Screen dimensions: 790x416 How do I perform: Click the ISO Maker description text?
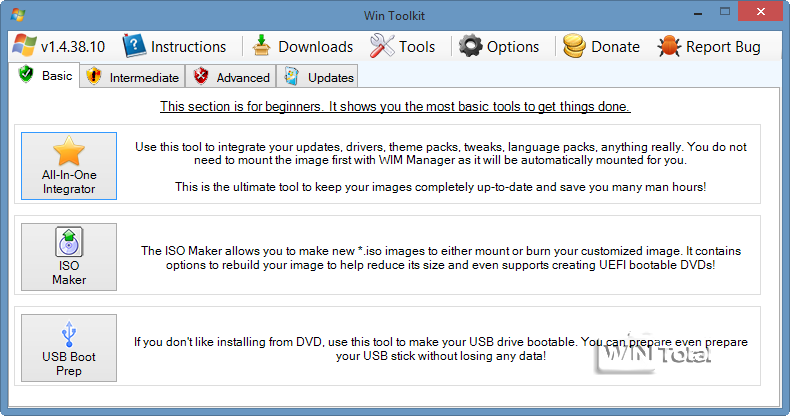441,258
